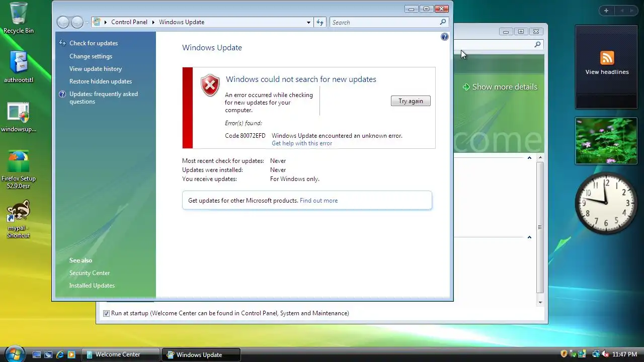This screenshot has height=362, width=644.
Task: Click the network connection tray icon
Action: point(596,354)
